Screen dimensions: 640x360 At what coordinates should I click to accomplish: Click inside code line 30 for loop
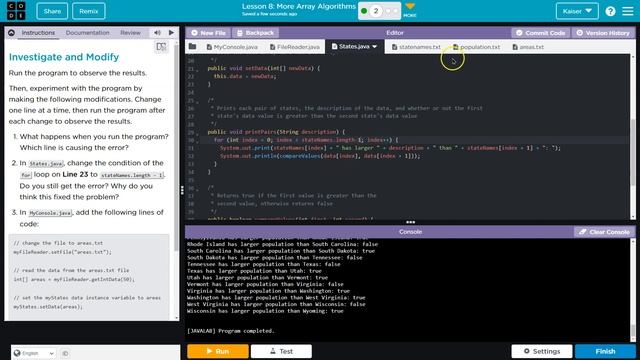pos(306,140)
